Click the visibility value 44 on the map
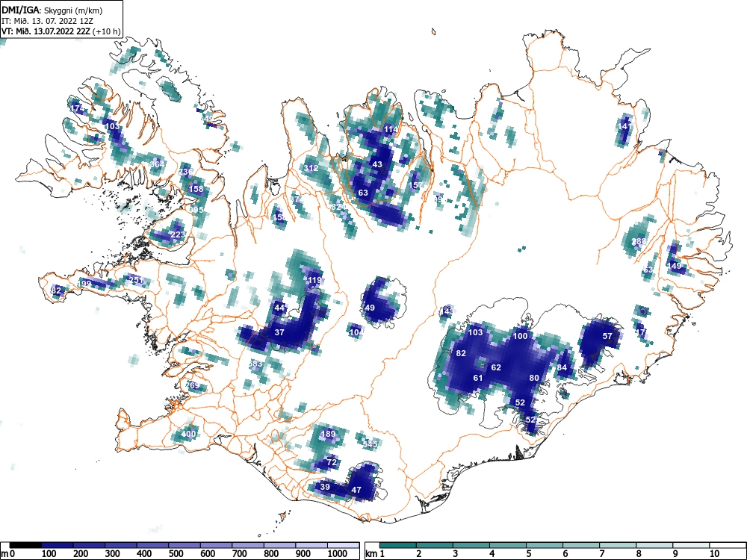This screenshot has height=560, width=747. click(x=279, y=308)
